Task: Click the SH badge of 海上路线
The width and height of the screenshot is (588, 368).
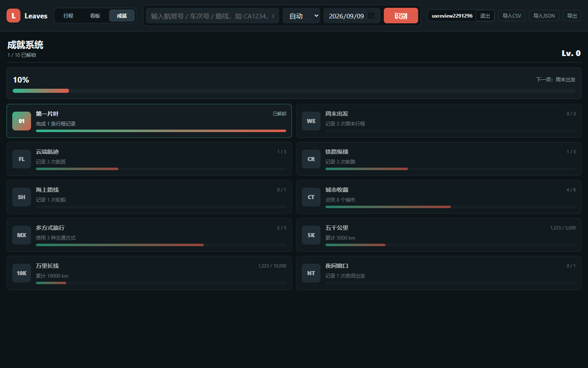Action: (22, 197)
